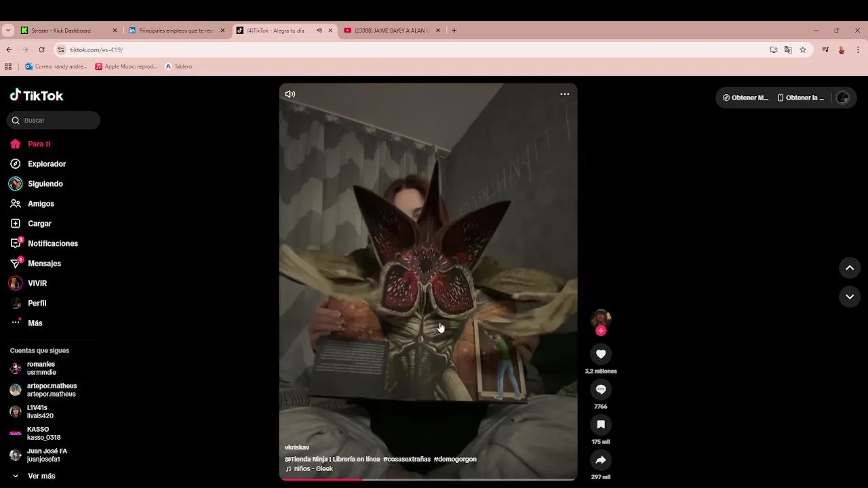The width and height of the screenshot is (868, 488).
Task: Switch to the Stream - Kick Dashboard tab
Action: (69, 30)
